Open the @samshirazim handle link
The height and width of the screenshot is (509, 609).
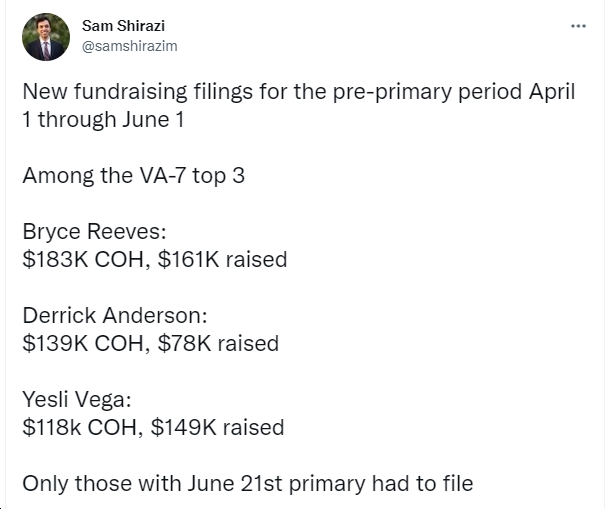(130, 46)
